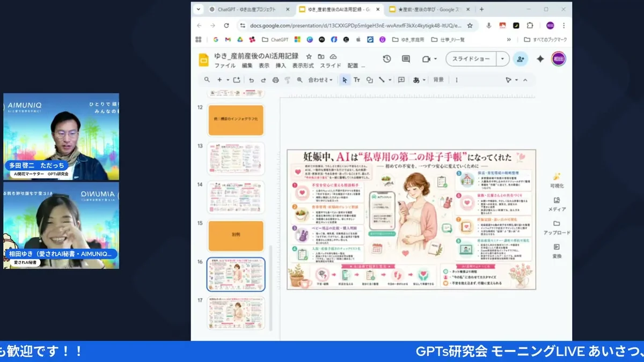Expand line type dropdown arrow

coord(389,80)
